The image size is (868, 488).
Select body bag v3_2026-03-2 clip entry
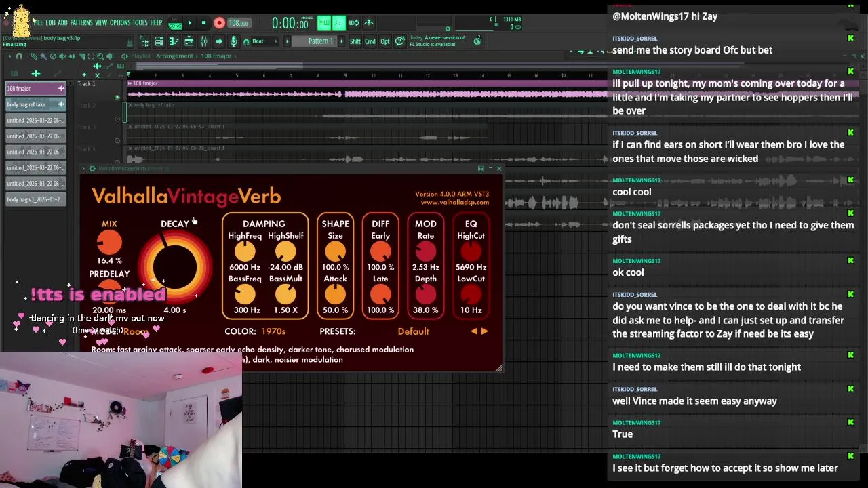(36, 199)
